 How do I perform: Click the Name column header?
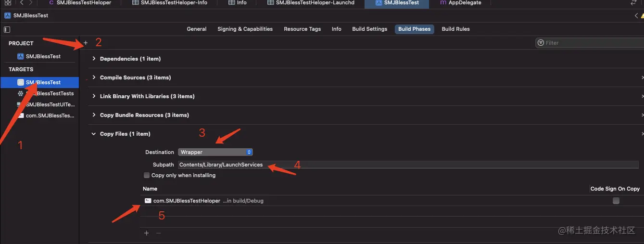tap(150, 189)
